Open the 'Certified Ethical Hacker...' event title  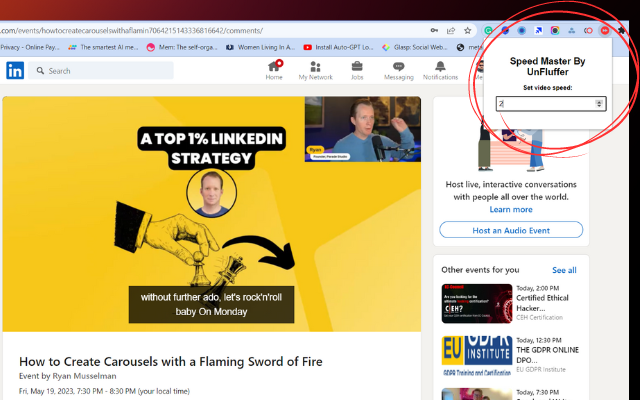point(542,303)
